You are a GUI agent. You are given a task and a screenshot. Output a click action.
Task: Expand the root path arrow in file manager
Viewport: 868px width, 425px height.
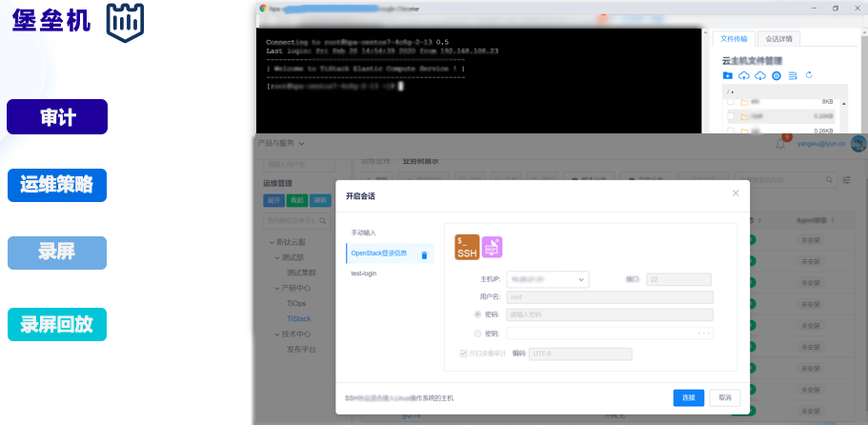[733, 91]
